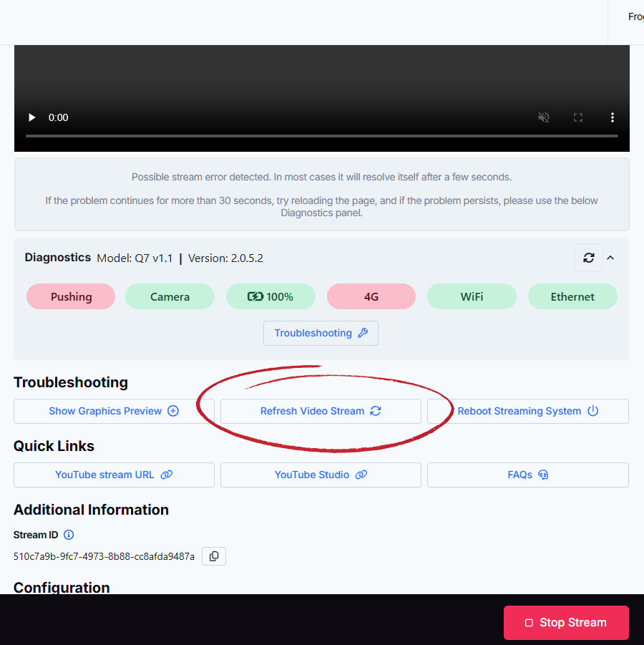Select the Ethernet status pill
644x645 pixels.
click(572, 296)
